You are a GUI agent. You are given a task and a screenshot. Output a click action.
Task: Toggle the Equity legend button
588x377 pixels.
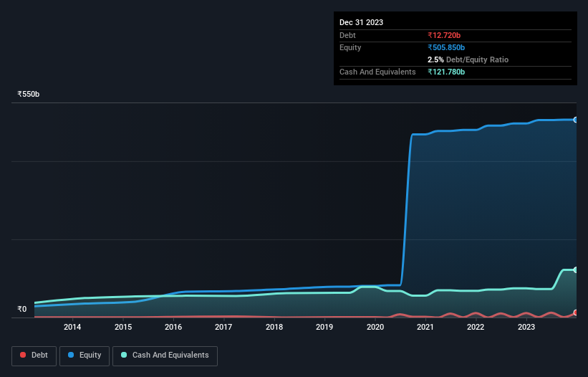[x=85, y=355]
